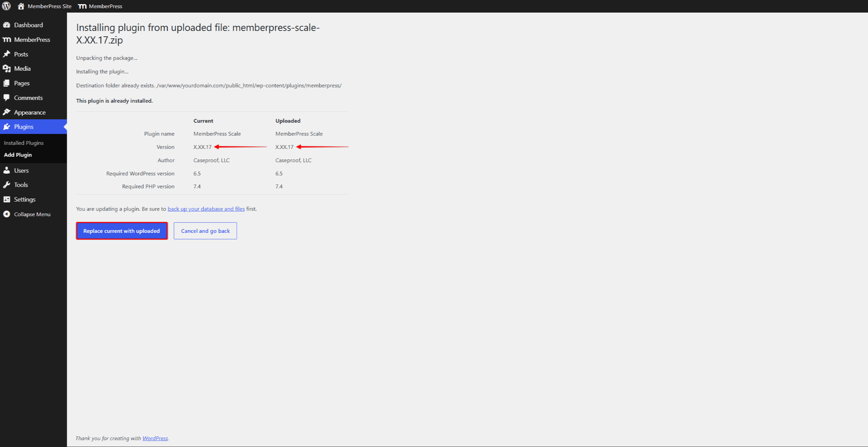
Task: Select the Plugins menu item
Action: pos(33,127)
